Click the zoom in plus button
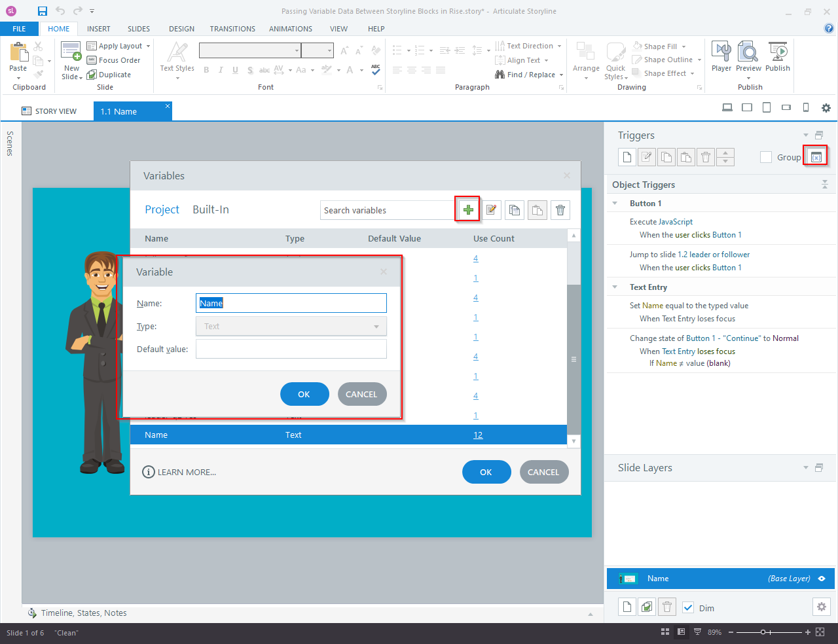838x644 pixels. click(x=808, y=632)
